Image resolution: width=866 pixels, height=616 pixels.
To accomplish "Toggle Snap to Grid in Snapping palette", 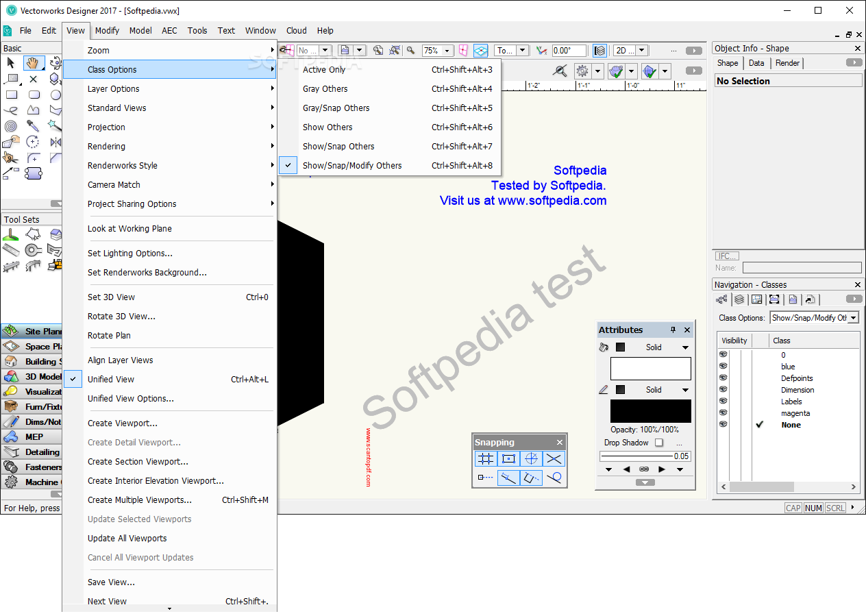I will click(x=486, y=459).
